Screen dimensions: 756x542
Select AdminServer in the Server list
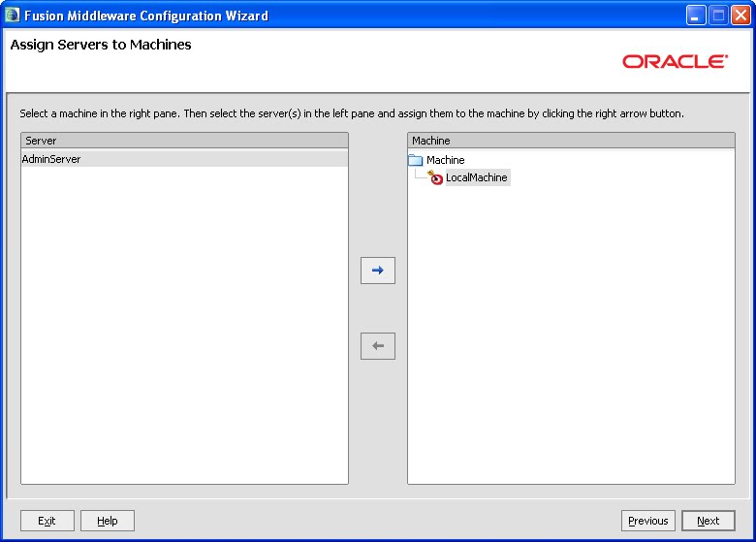(x=184, y=159)
